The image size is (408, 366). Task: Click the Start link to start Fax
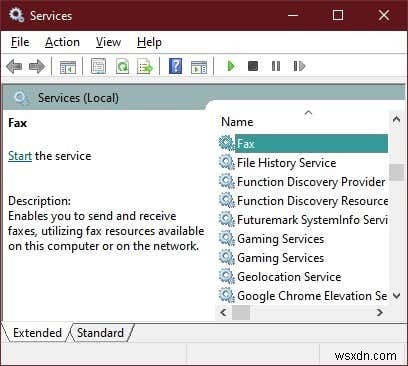click(x=20, y=156)
